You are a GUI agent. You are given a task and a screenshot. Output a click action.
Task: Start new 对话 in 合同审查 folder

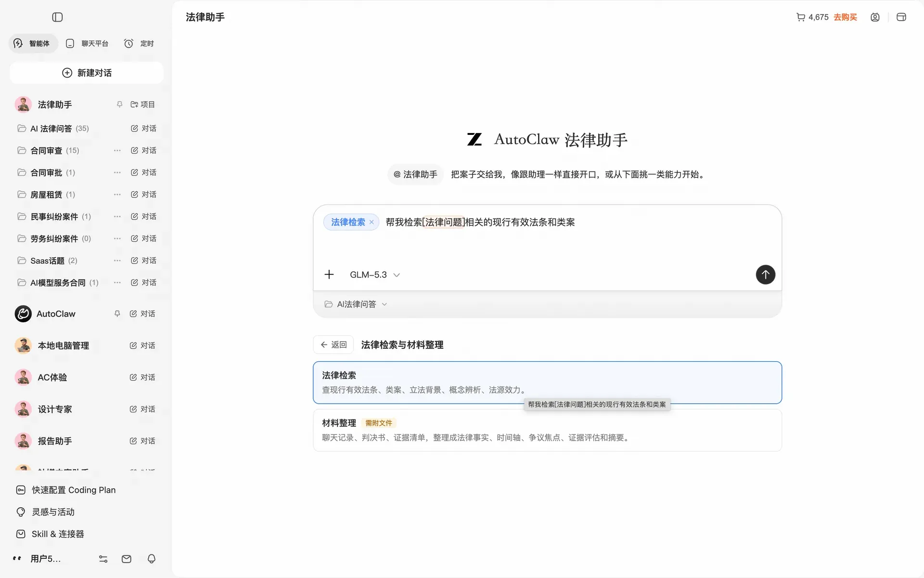[x=143, y=150]
